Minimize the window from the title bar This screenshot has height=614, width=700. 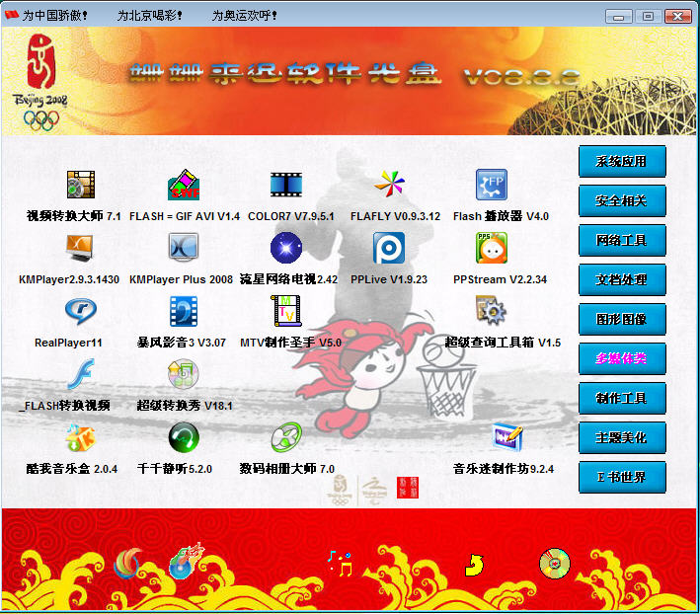(619, 17)
